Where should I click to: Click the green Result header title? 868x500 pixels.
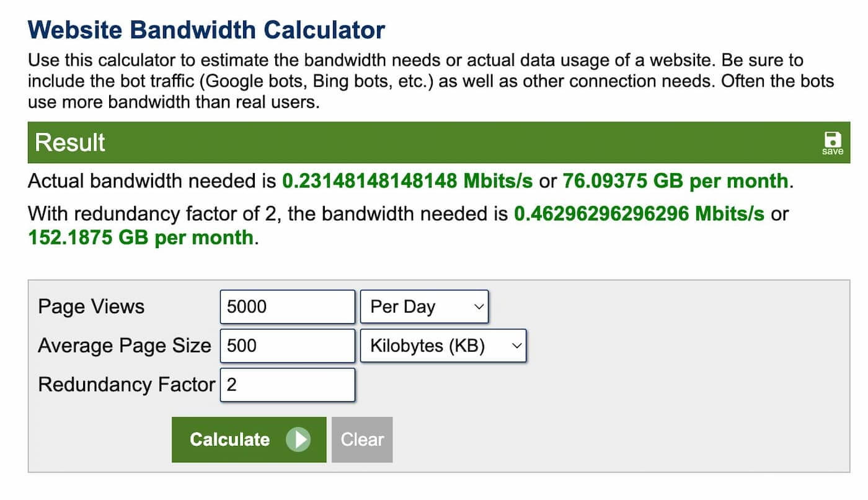coord(70,143)
